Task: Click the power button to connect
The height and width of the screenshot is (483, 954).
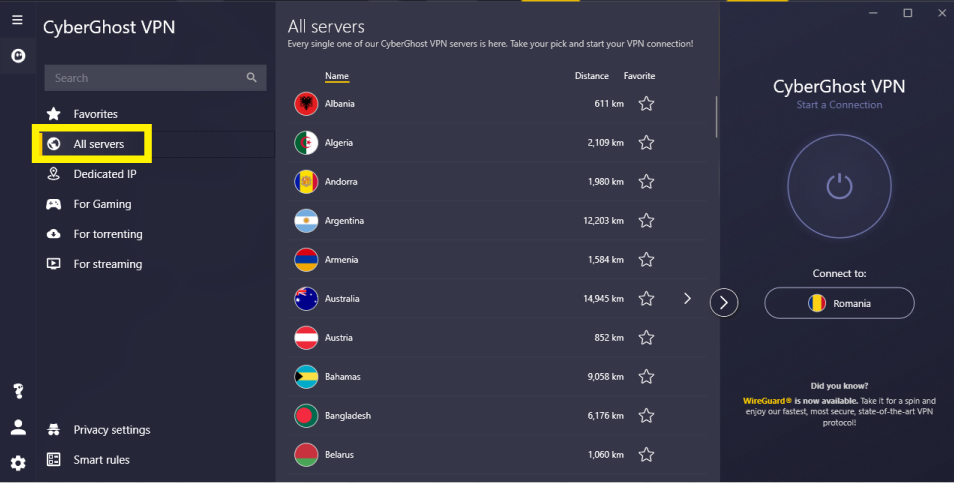Action: click(x=839, y=186)
